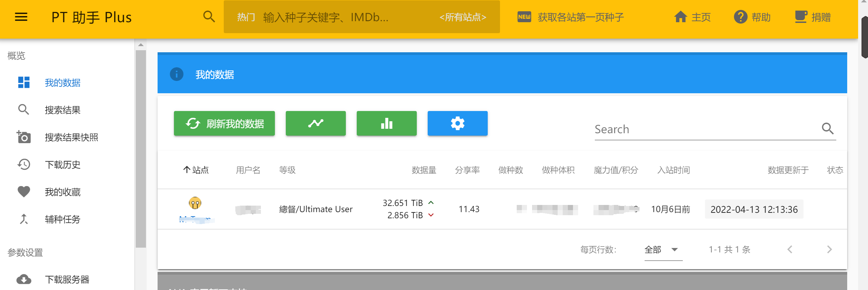This screenshot has height=290, width=868.
Task: Click sidebar scrollbar up arrow
Action: point(141,45)
